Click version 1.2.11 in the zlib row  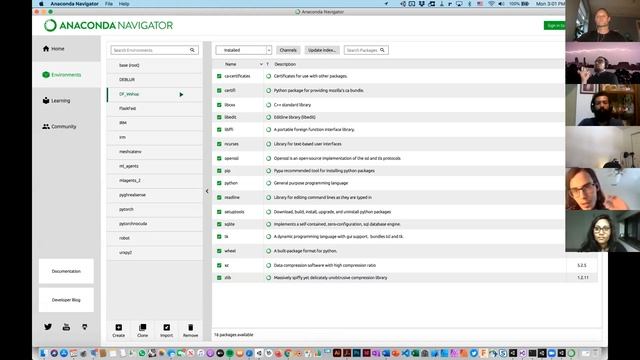click(x=582, y=278)
